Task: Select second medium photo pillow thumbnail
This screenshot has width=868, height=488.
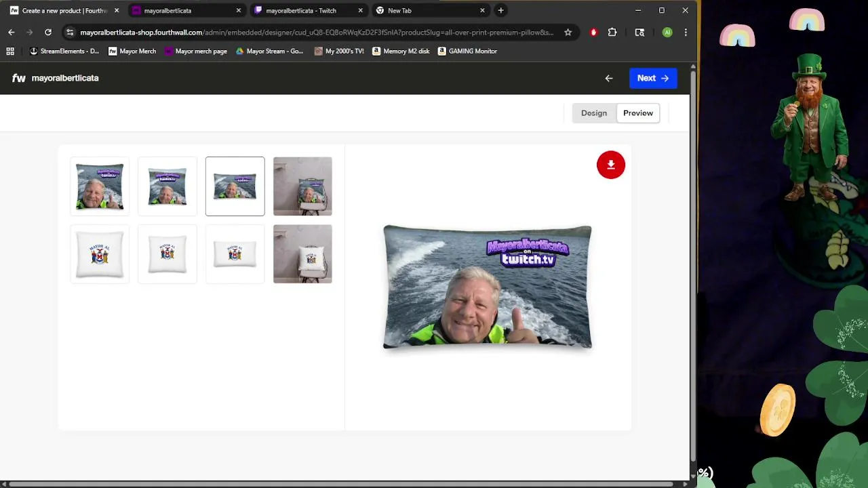Action: coord(167,186)
